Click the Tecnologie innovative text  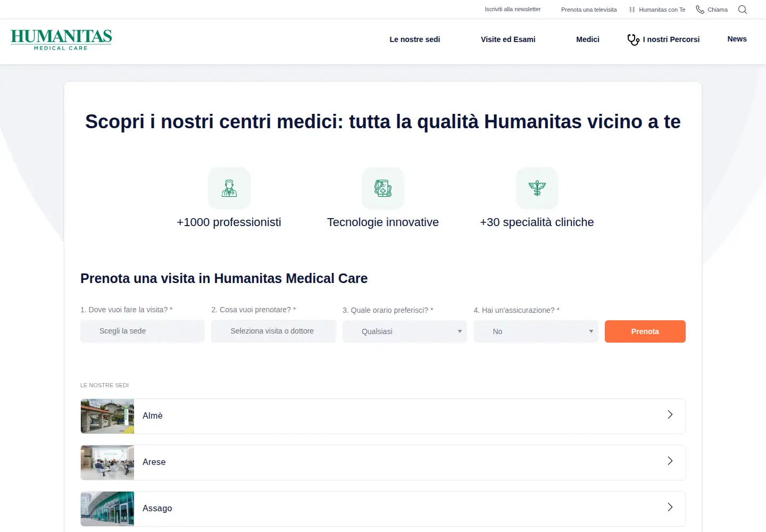383,222
